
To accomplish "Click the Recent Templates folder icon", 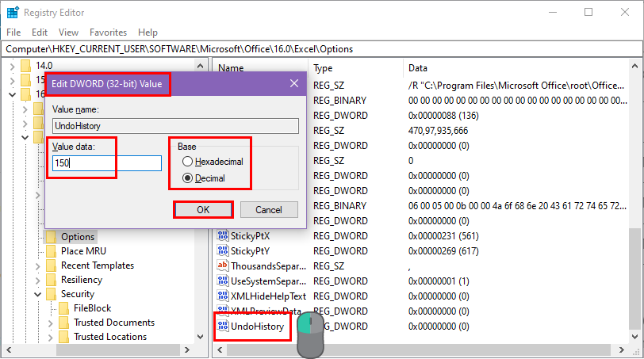I will pos(52,265).
